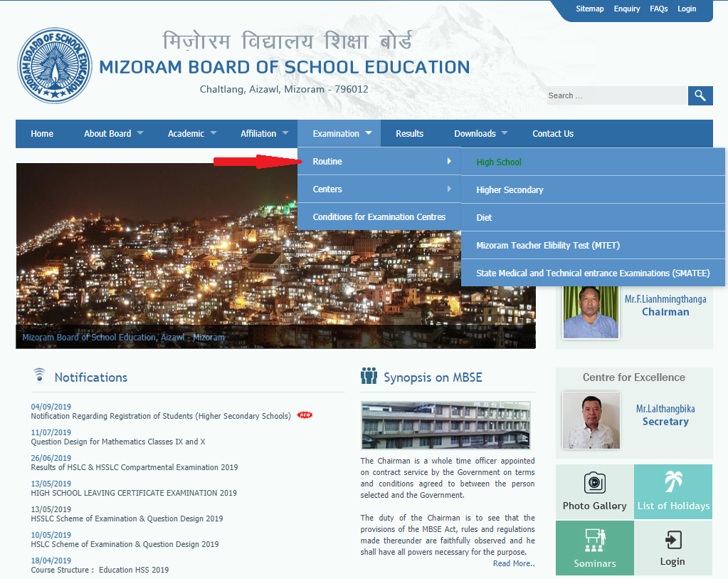Open the Results navigation tab
This screenshot has width=728, height=579.
(409, 133)
